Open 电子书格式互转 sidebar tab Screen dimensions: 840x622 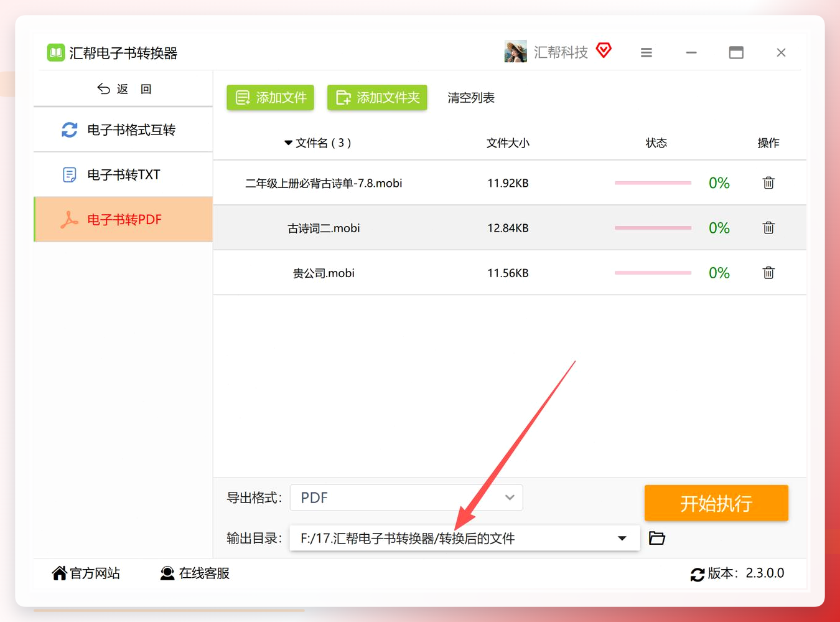123,130
